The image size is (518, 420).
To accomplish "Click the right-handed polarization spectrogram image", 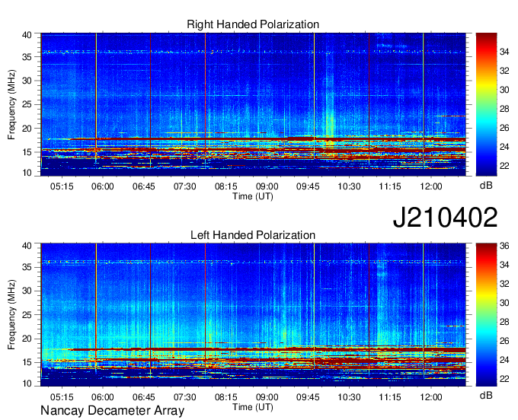I will pos(253,104).
